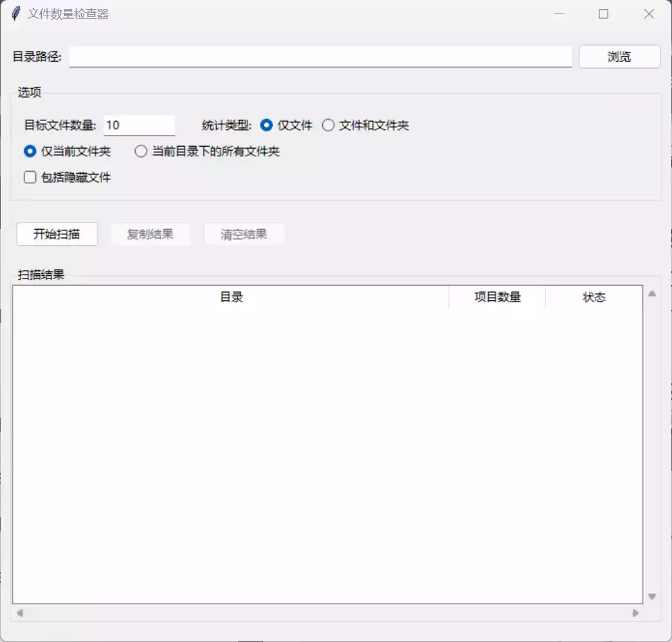This screenshot has height=642, width=672.
Task: Click the 浏览 button to choose directory
Action: tap(619, 56)
